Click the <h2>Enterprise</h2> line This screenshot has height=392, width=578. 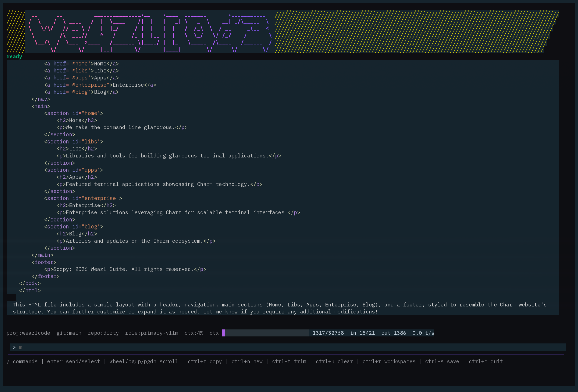[86, 205]
